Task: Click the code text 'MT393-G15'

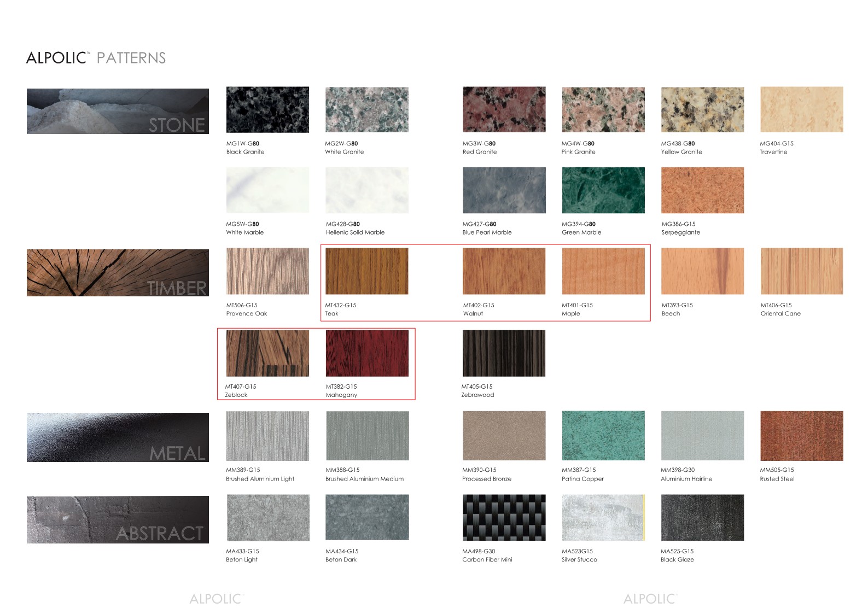Action: pos(677,305)
